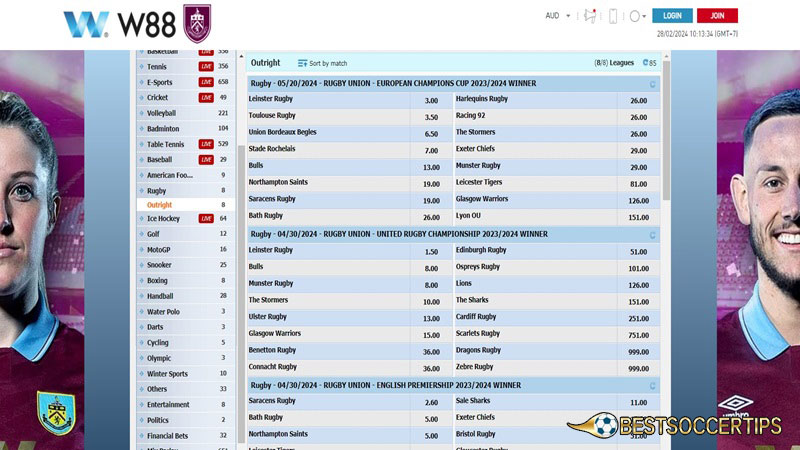This screenshot has width=800, height=450.
Task: Click the LOGIN button
Action: coord(672,16)
